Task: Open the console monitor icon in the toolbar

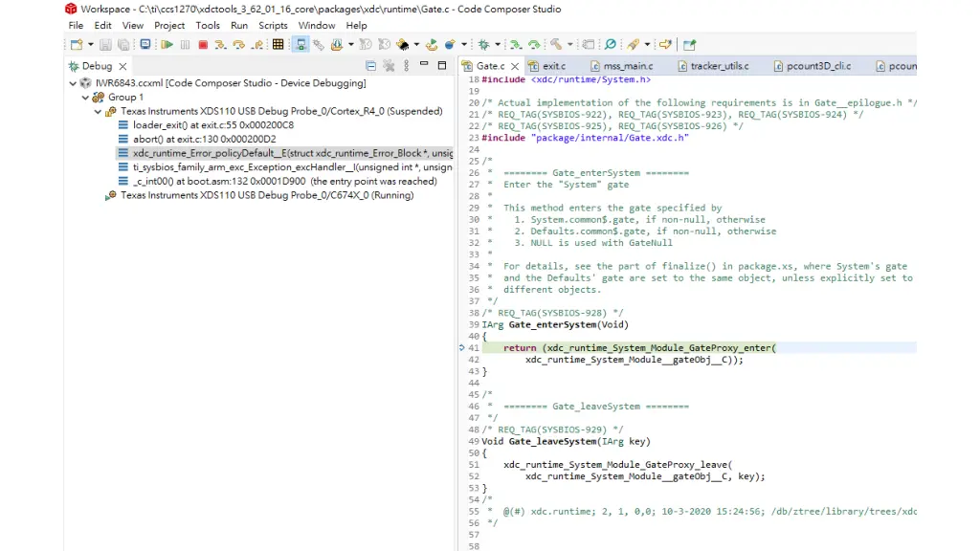Action: pos(145,44)
